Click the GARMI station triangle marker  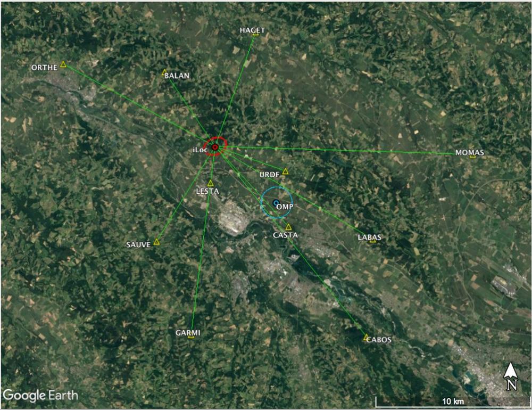coord(191,336)
